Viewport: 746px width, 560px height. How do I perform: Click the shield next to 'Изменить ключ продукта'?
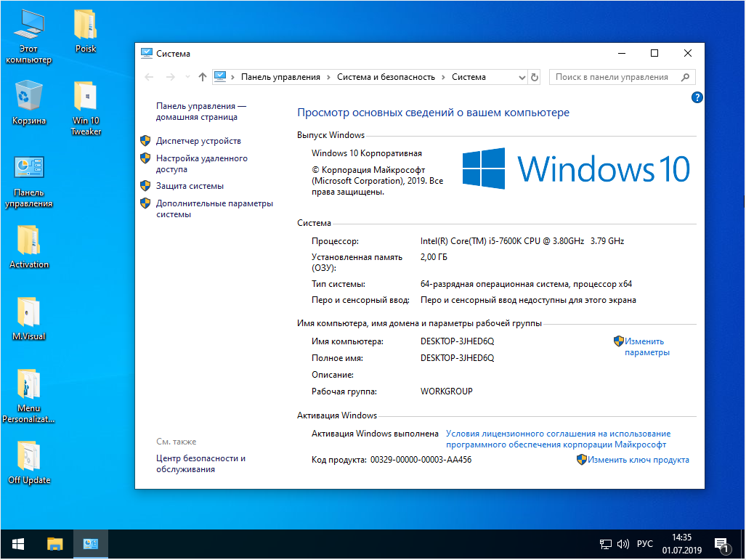[x=581, y=460]
